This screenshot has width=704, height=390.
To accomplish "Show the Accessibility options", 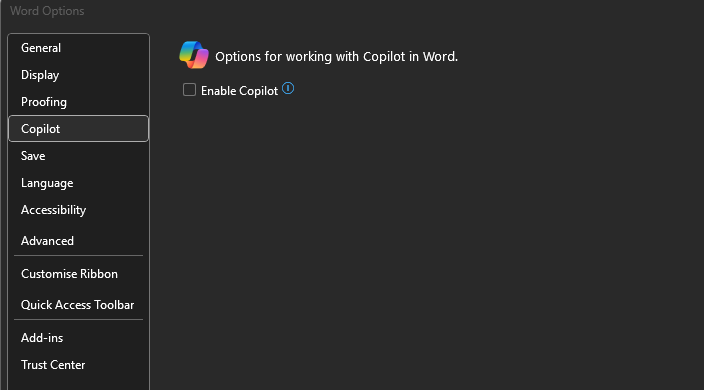I will pos(79,210).
